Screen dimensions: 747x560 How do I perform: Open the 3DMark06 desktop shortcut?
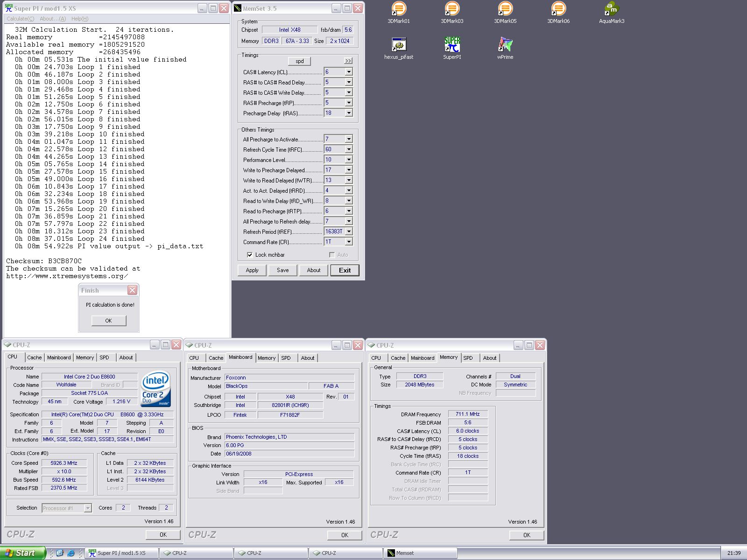(x=558, y=13)
